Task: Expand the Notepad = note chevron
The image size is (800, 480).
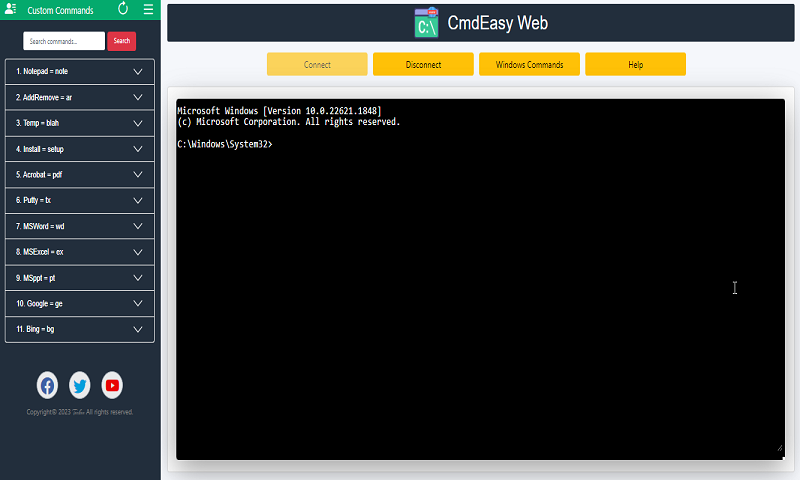Action: point(138,72)
